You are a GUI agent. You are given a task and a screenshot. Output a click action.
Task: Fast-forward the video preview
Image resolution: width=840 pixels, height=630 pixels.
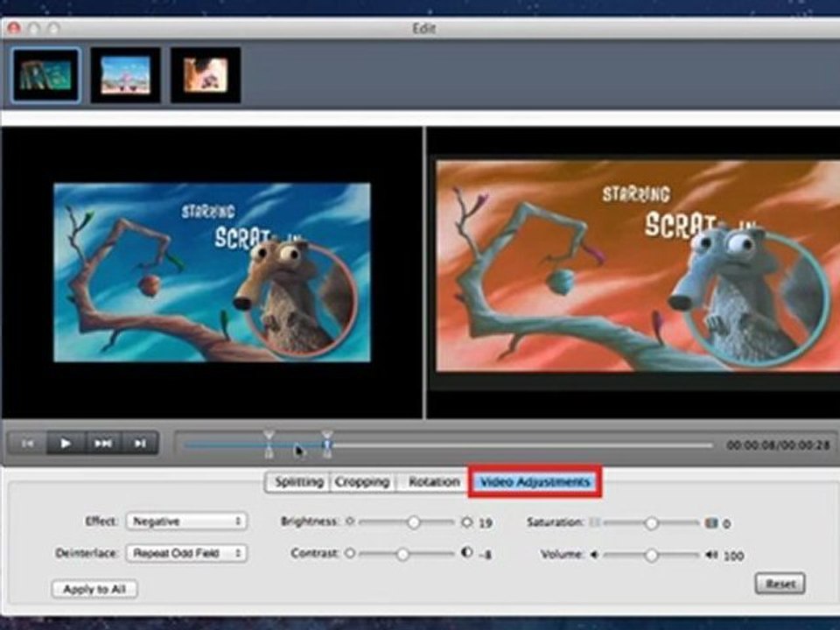click(103, 443)
